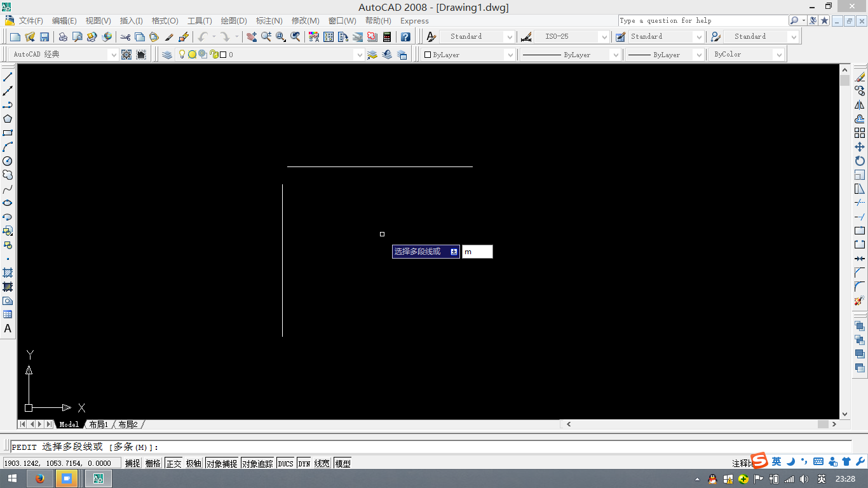The width and height of the screenshot is (868, 488).
Task: Toggle 极轴 polar tracking
Action: [194, 463]
